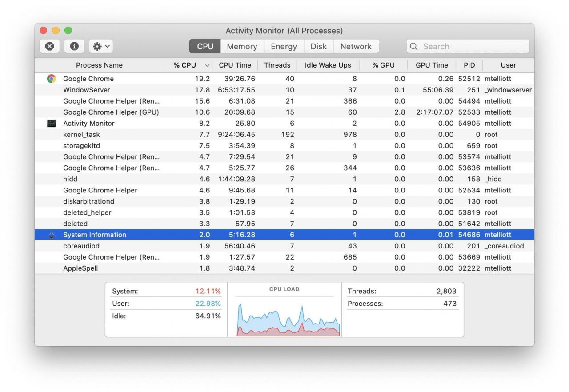
Task: Click the User 22.98% value
Action: 208,304
